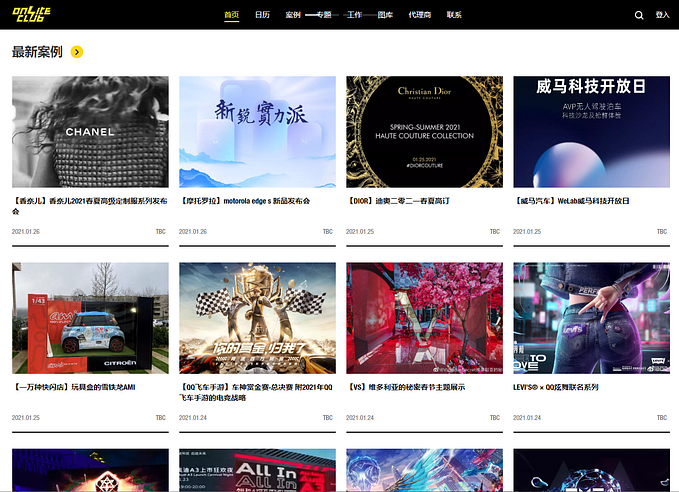Click title 【QQ飞车手游】车神赏金赛-总决赛
The width and height of the screenshot is (679, 492).
point(256,392)
